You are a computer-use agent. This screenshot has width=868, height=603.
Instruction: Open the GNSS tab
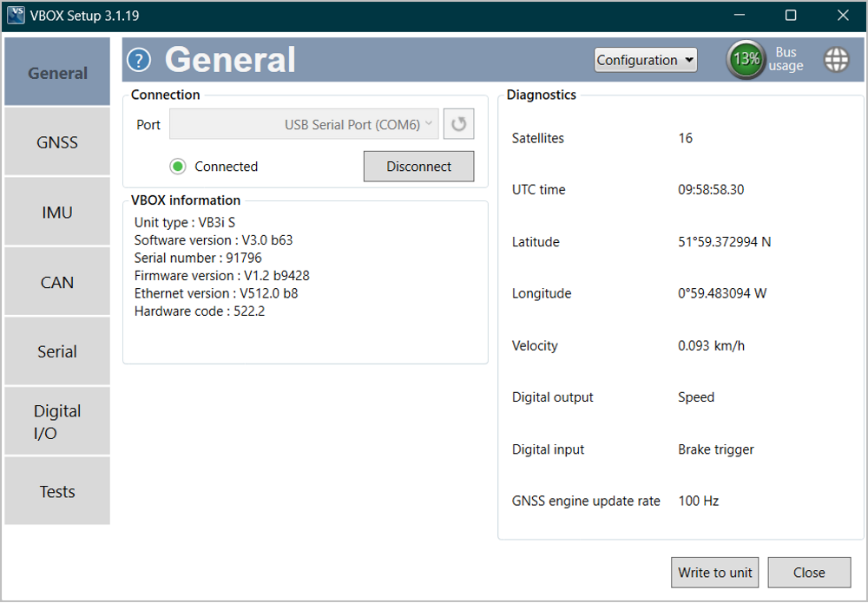[x=57, y=141]
